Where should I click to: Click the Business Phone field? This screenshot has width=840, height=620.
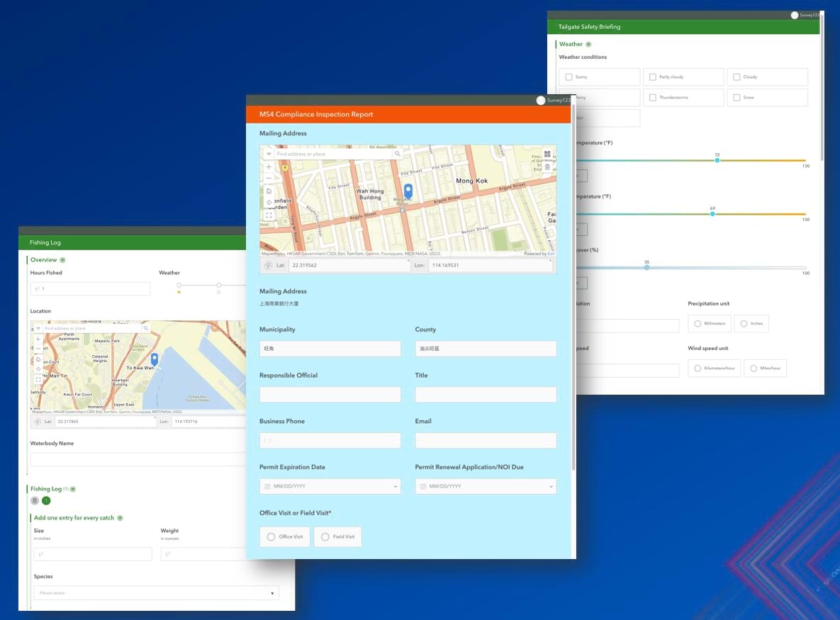coord(330,440)
